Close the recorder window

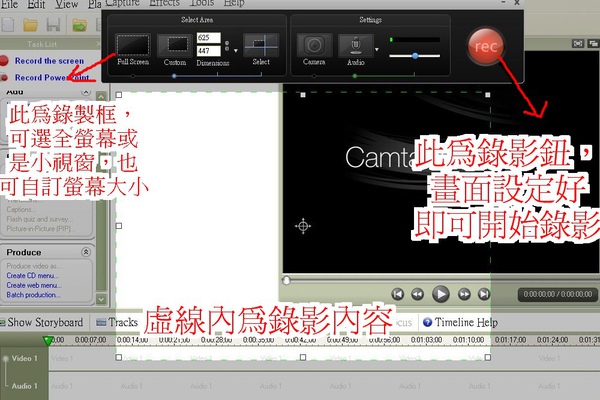click(517, 3)
